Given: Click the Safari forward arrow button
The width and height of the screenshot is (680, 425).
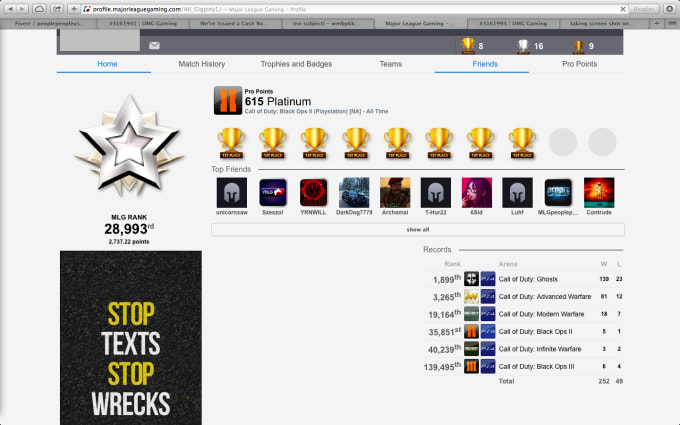Looking at the screenshot, I should point(22,9).
